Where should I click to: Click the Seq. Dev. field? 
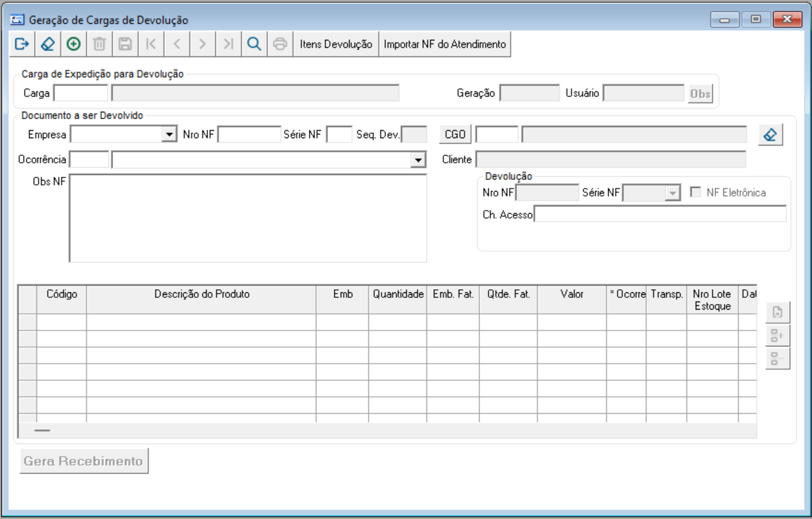coord(414,135)
